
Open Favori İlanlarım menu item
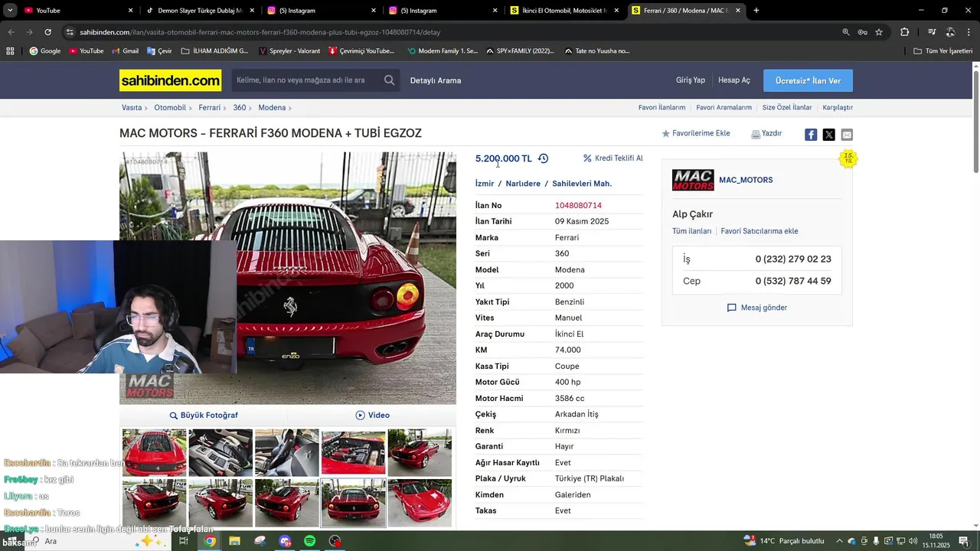pyautogui.click(x=661, y=108)
